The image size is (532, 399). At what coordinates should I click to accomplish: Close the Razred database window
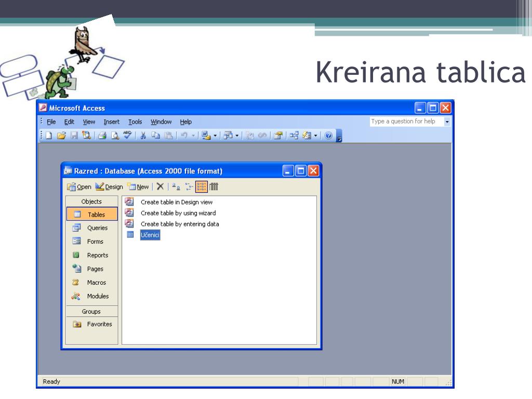(x=313, y=170)
